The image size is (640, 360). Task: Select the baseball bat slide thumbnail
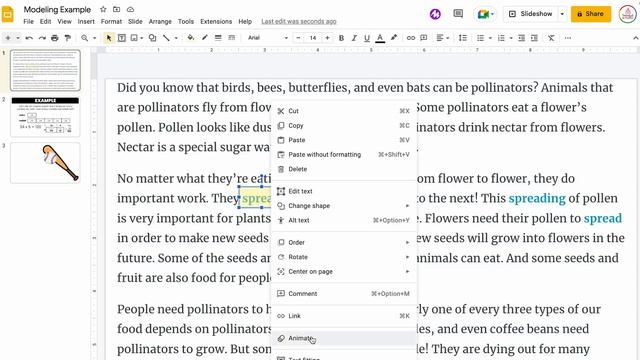tap(45, 163)
